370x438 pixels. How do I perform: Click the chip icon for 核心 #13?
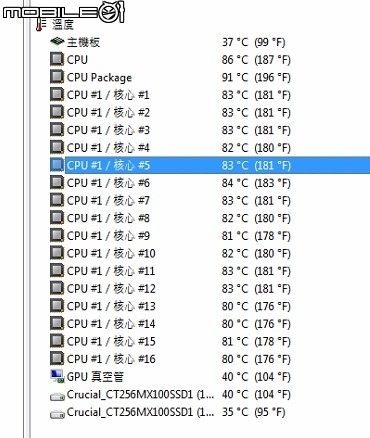click(x=57, y=306)
